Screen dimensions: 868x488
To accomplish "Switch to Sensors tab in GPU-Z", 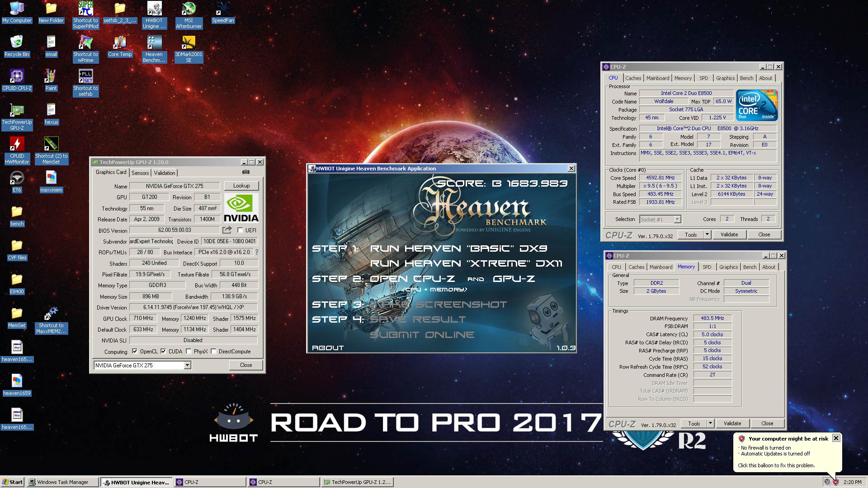I will pyautogui.click(x=140, y=173).
